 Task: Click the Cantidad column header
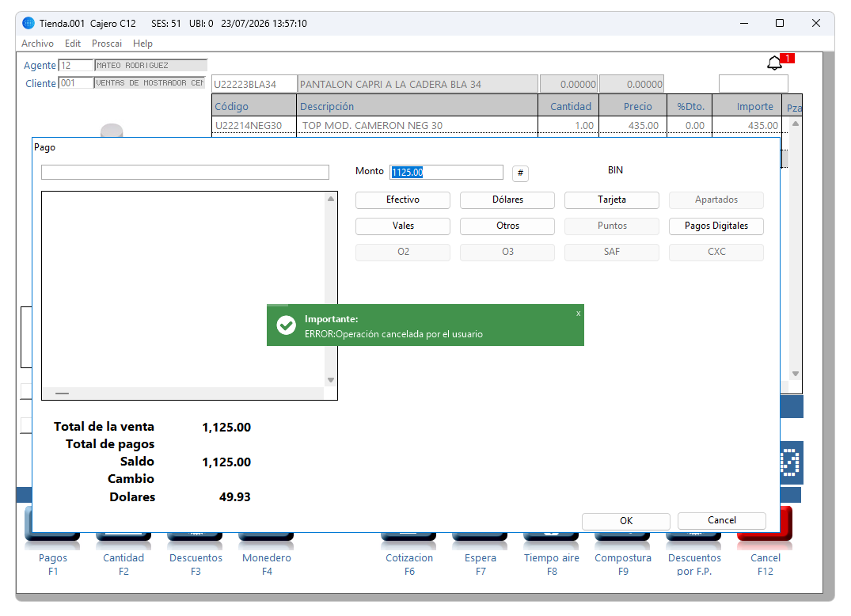pos(568,106)
